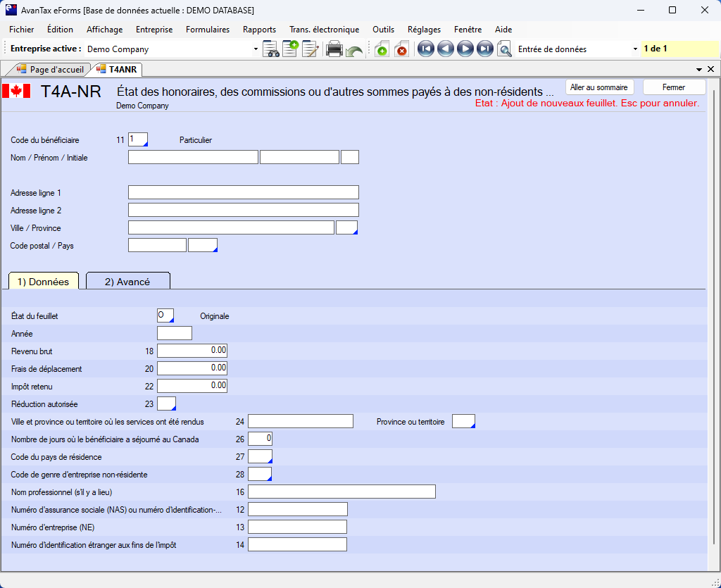Click the Adresse ligne 1 input field
Image resolution: width=721 pixels, height=588 pixels.
tap(243, 192)
